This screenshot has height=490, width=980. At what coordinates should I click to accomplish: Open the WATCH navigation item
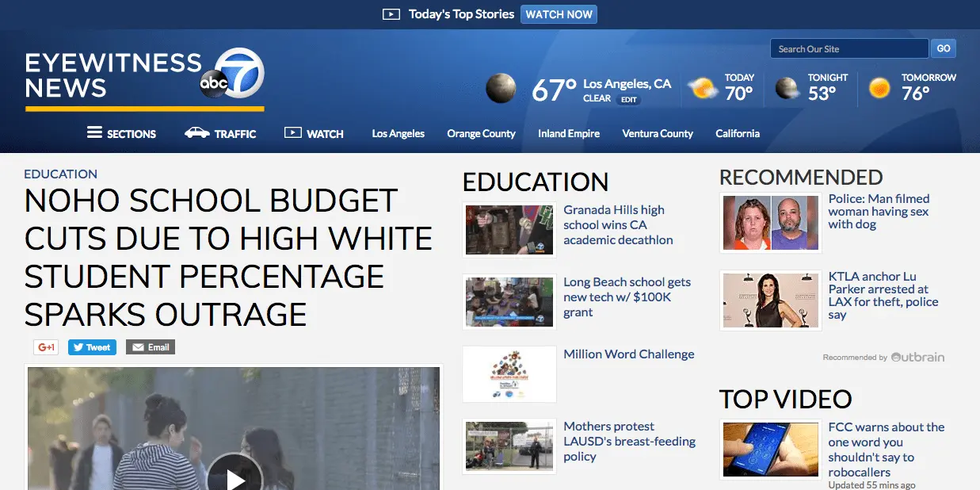[x=325, y=134]
